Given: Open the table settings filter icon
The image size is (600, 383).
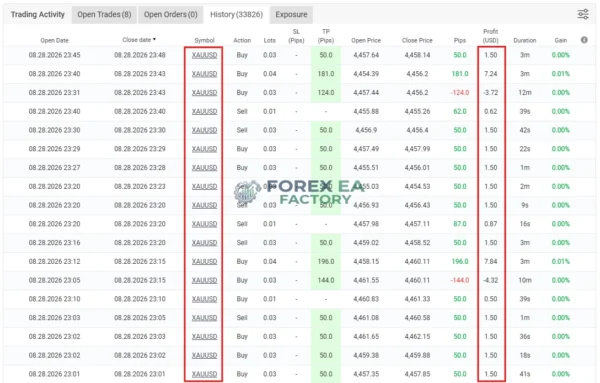Looking at the screenshot, I should point(583,15).
